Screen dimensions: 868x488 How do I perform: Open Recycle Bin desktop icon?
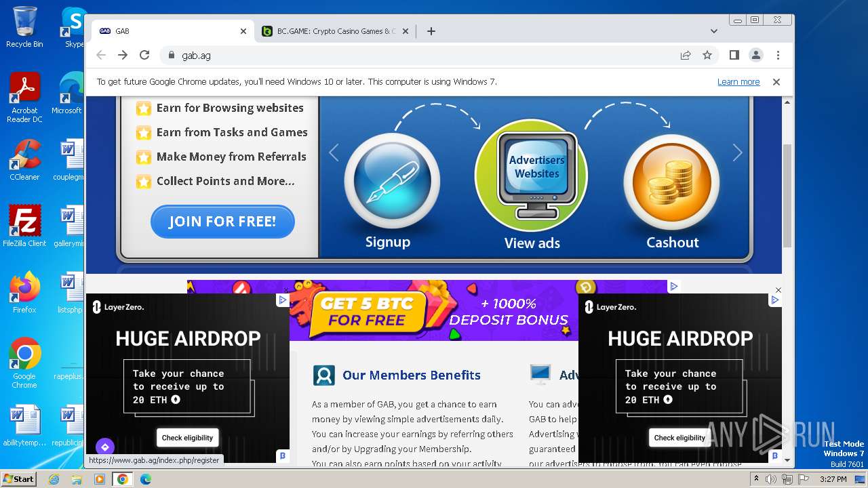point(24,27)
